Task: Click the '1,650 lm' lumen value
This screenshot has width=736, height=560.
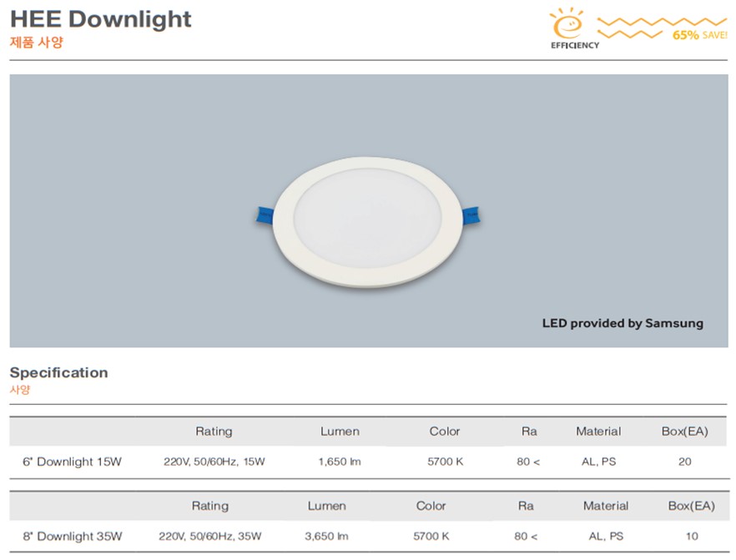Action: (x=340, y=462)
